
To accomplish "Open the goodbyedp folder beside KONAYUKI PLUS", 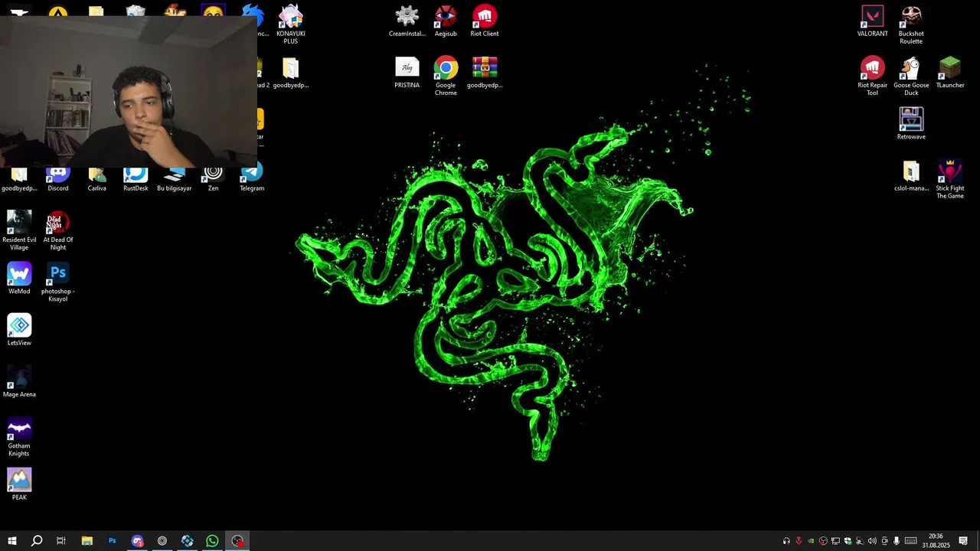I will coord(290,72).
